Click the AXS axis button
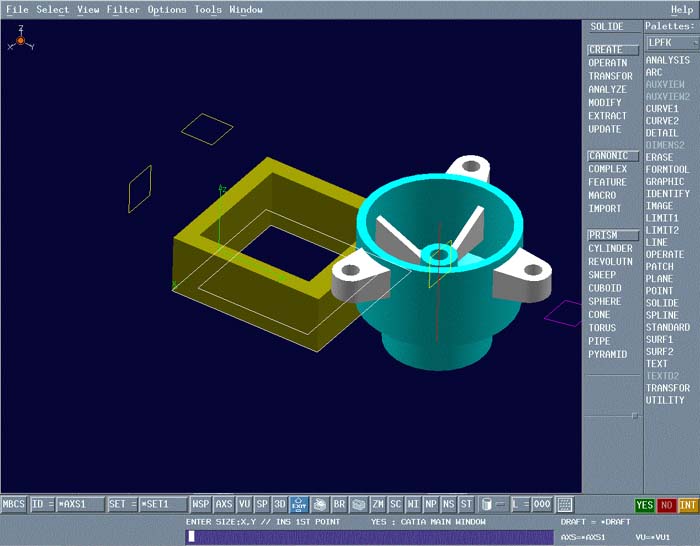 point(224,505)
